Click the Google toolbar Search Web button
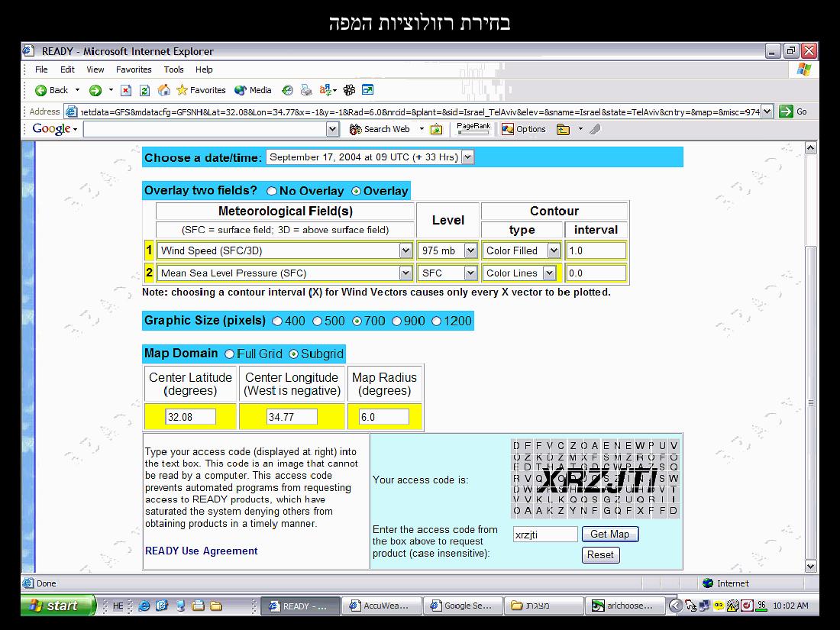 (380, 129)
